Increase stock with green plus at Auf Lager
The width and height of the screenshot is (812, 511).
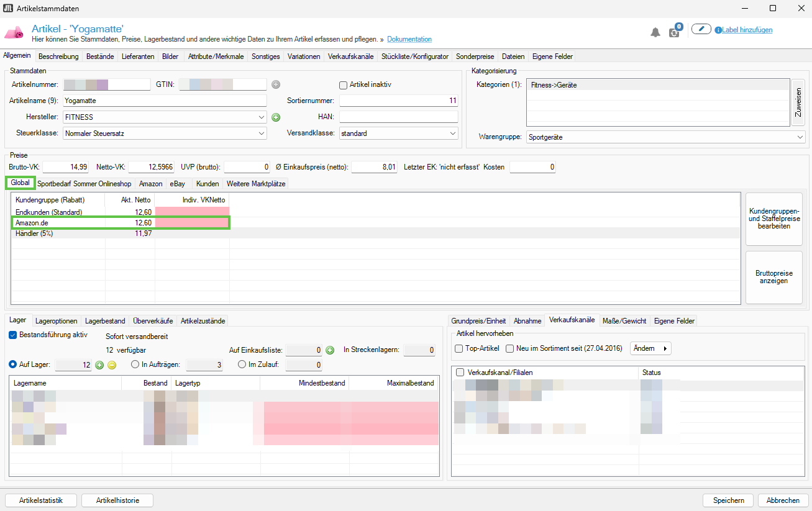[99, 365]
